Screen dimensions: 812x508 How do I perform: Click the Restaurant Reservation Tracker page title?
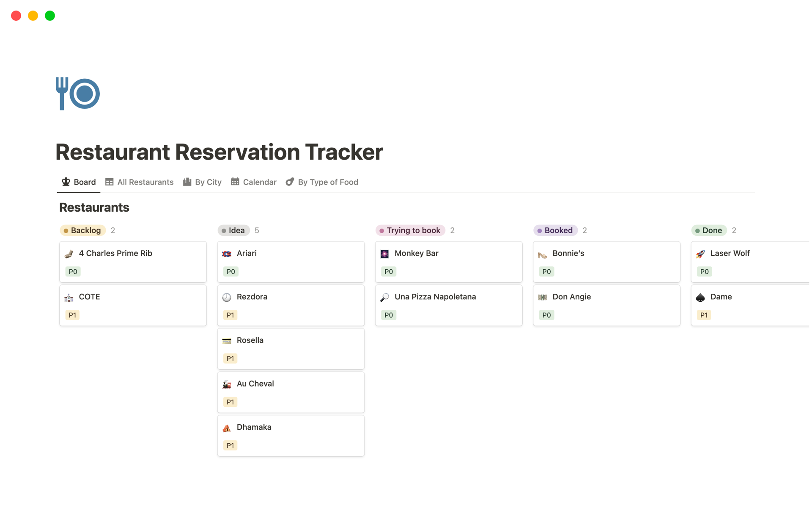(219, 152)
